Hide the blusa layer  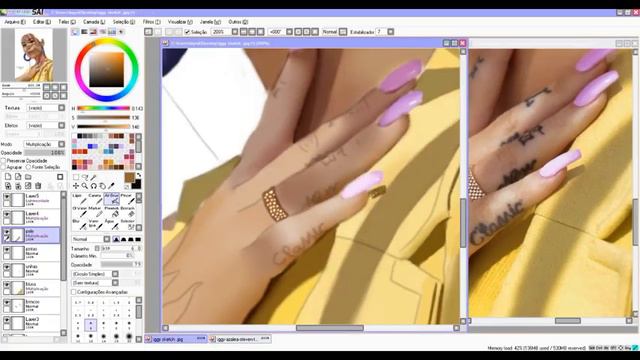point(7,285)
